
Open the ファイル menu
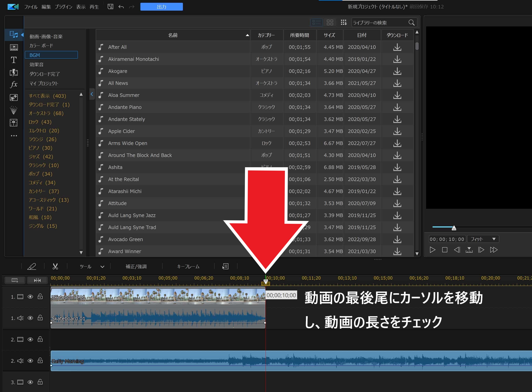[31, 7]
